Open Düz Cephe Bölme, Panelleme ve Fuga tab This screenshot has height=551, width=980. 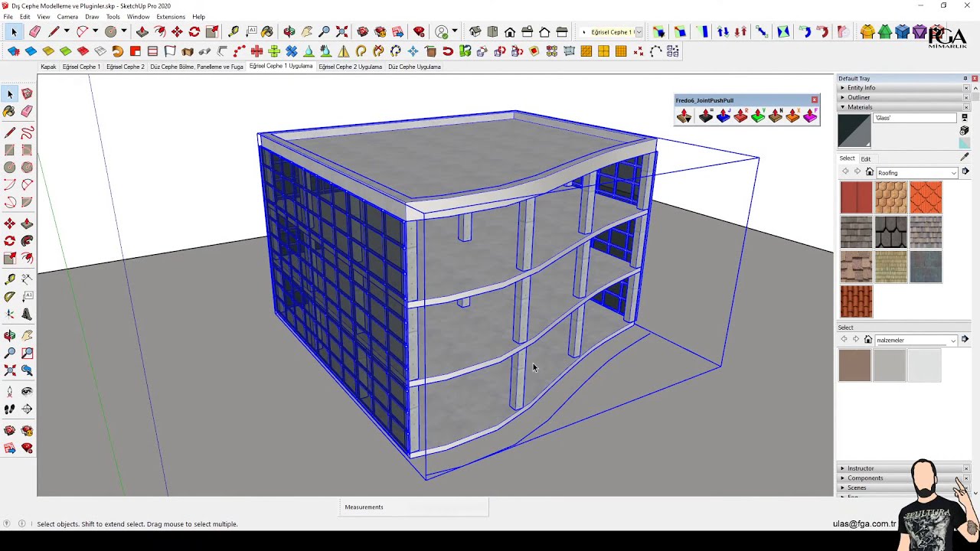click(x=197, y=67)
